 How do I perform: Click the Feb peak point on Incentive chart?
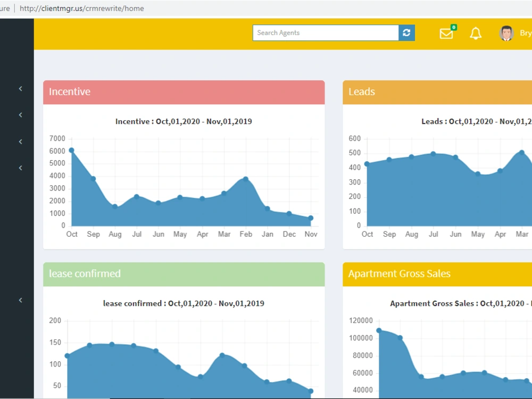point(246,179)
